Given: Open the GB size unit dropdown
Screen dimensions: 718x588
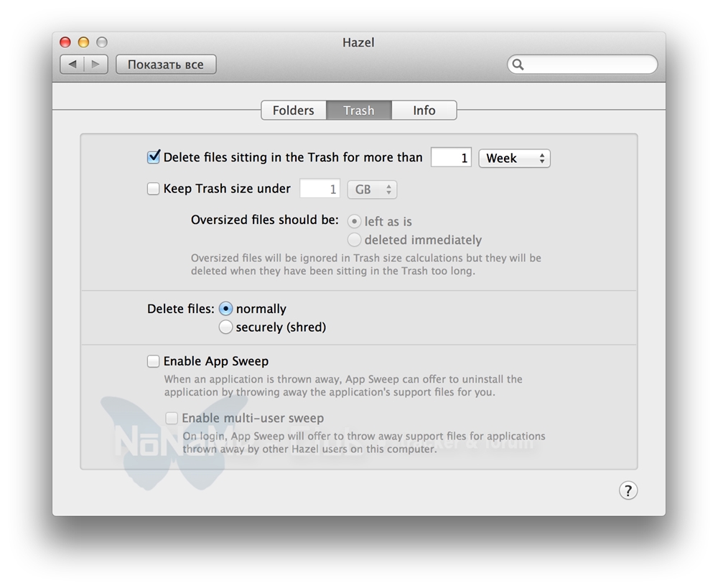Looking at the screenshot, I should pos(372,190).
